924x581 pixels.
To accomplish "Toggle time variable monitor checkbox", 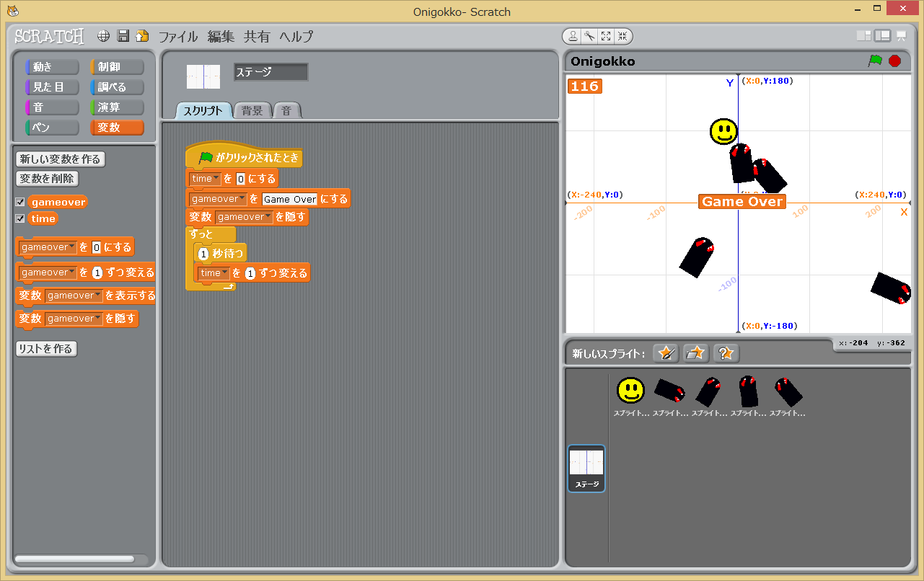I will (20, 218).
